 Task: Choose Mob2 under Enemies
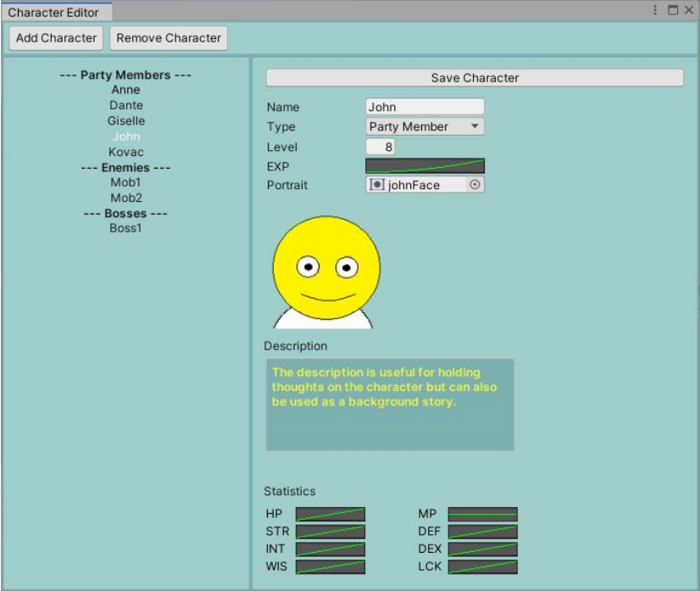pos(125,198)
